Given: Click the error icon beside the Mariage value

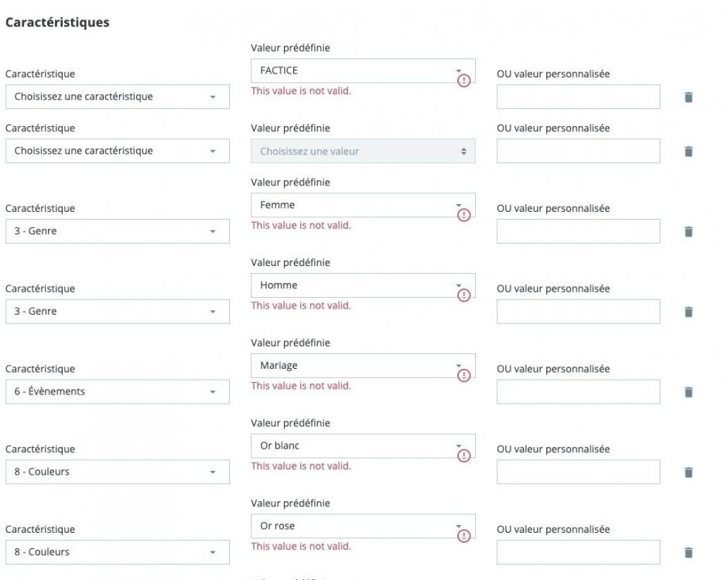Looking at the screenshot, I should click(463, 375).
